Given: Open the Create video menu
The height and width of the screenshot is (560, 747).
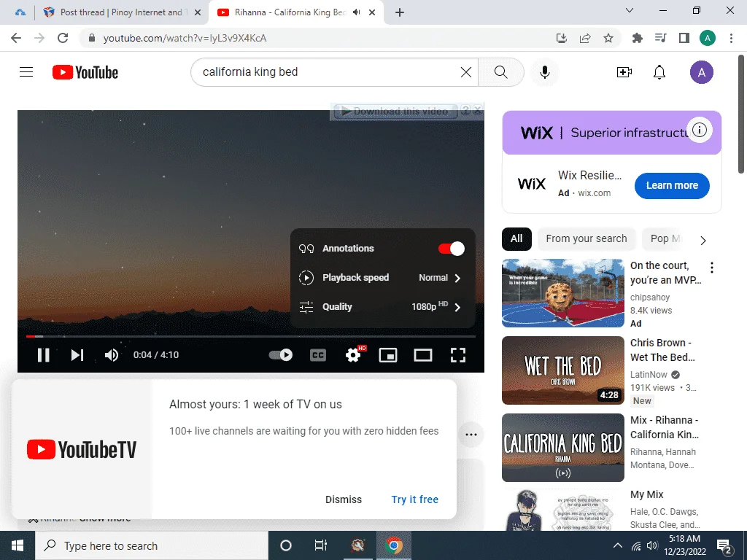Looking at the screenshot, I should tap(624, 72).
